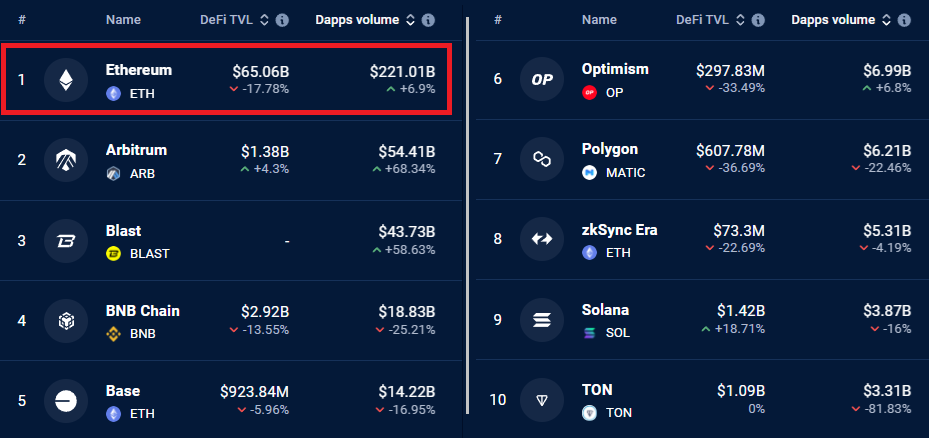Click the Arbitrum chain logo icon
The width and height of the screenshot is (929, 438).
(x=66, y=160)
